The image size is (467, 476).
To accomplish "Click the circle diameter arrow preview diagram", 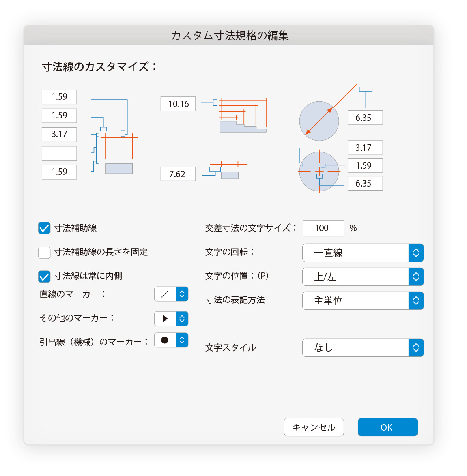I will (319, 121).
